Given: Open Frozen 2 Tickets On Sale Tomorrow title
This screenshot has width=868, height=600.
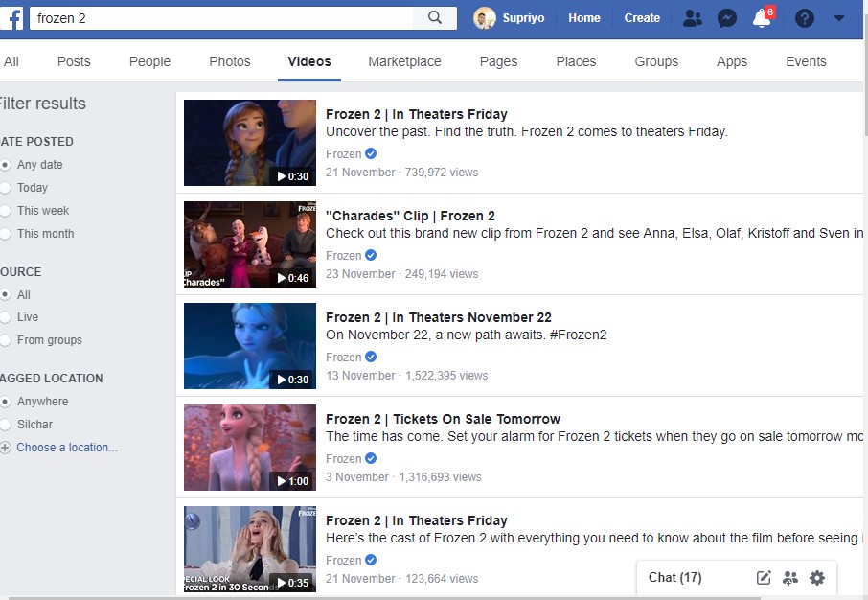Looking at the screenshot, I should point(443,419).
